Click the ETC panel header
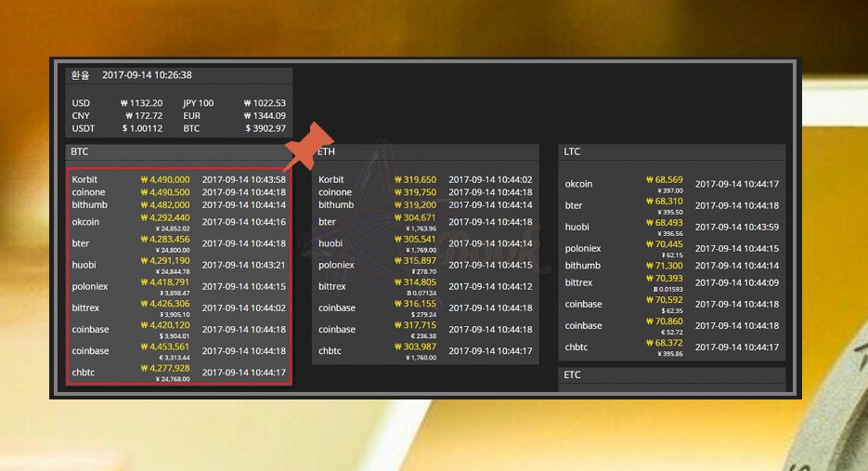Viewport: 868px width, 471px height. (671, 375)
